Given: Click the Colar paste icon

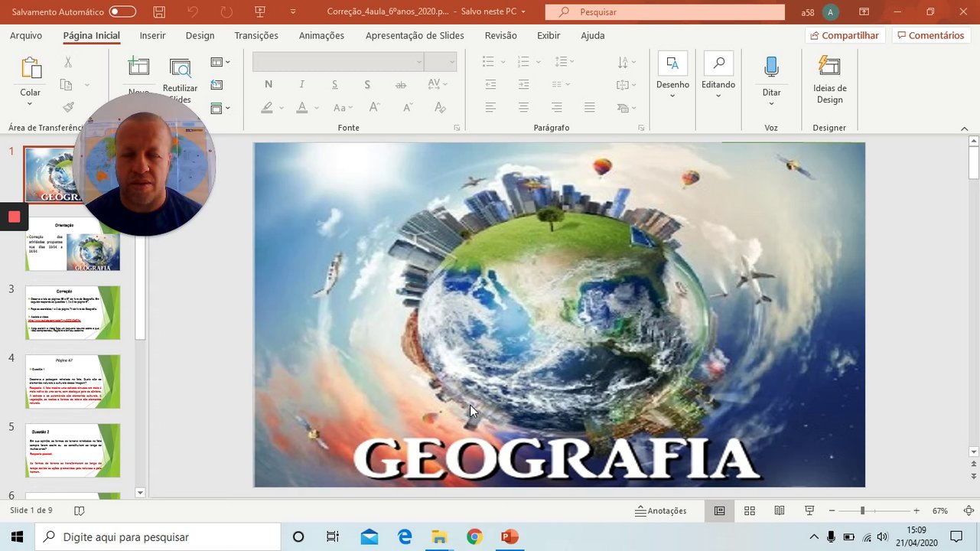Looking at the screenshot, I should tap(31, 68).
